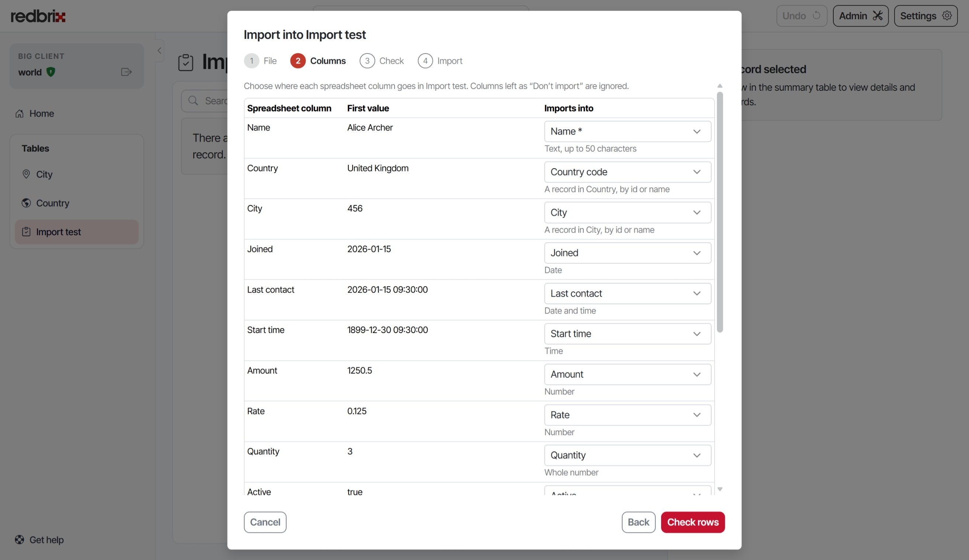969x560 pixels.
Task: Click the Admin tools icon
Action: [878, 16]
